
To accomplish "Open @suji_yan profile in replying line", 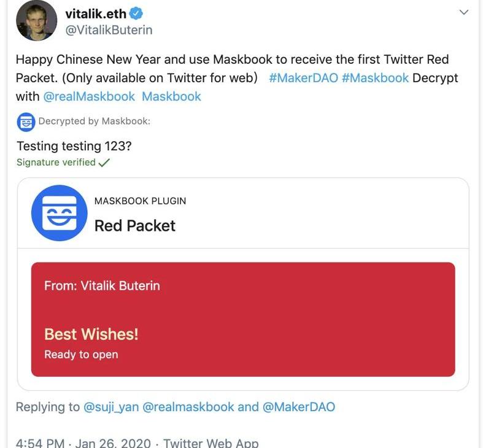I will [111, 407].
